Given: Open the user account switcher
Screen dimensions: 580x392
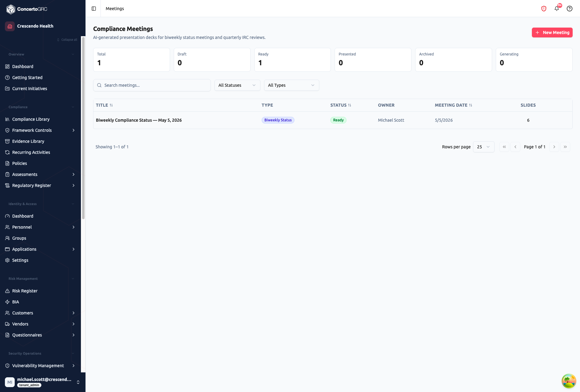Looking at the screenshot, I should click(78, 382).
